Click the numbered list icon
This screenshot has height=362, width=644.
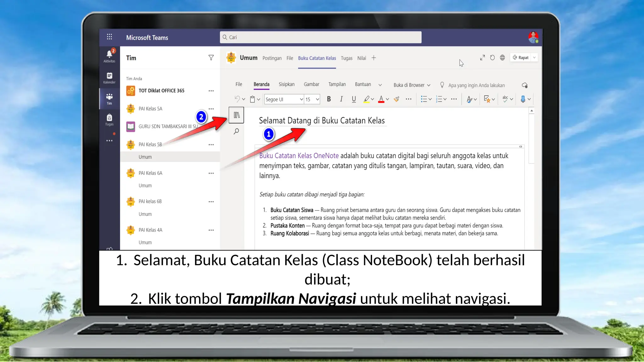(x=439, y=99)
